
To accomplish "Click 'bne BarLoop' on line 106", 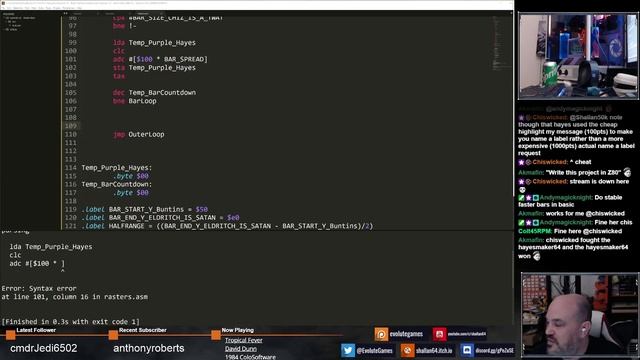I will [x=135, y=101].
